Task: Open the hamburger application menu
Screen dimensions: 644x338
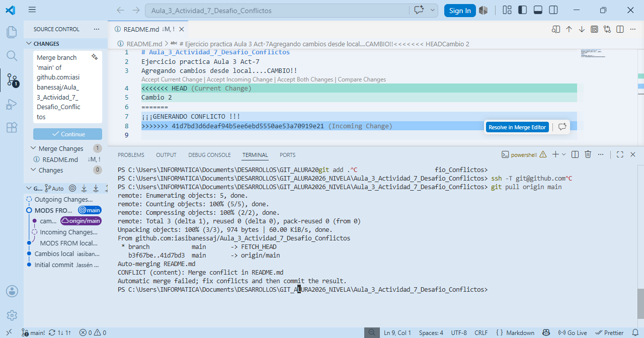Action: pos(32,10)
